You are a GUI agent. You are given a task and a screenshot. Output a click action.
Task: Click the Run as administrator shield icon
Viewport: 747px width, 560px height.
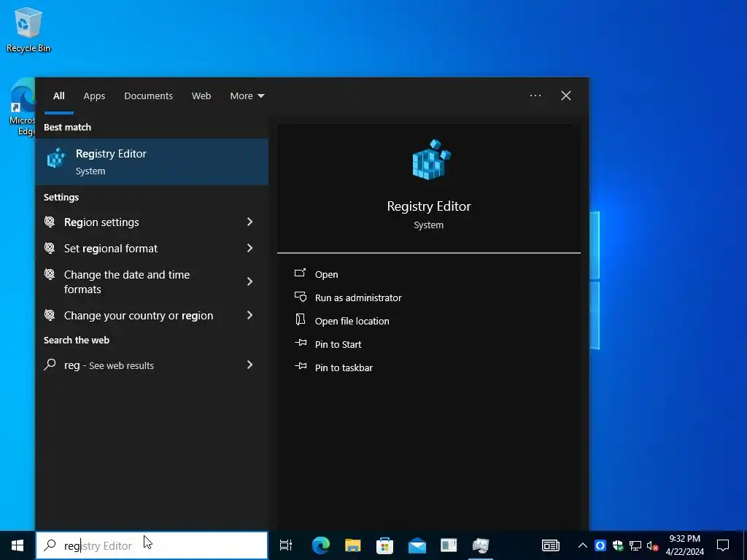(x=300, y=297)
